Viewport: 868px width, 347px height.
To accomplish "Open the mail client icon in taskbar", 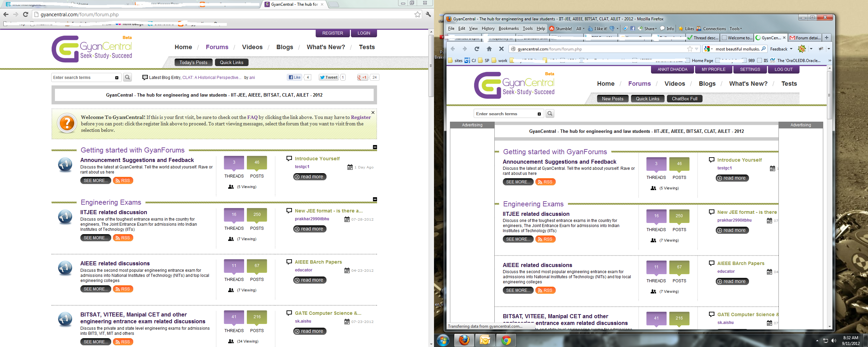I will pos(485,340).
